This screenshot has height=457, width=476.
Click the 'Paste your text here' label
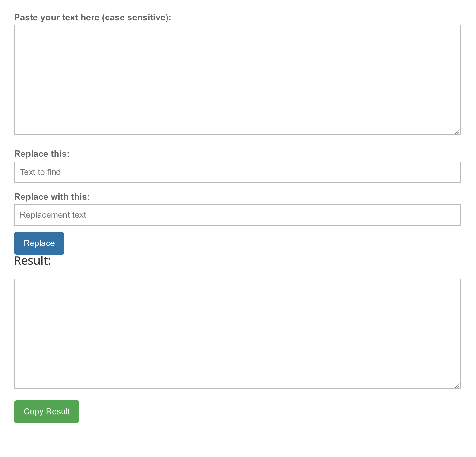point(93,18)
